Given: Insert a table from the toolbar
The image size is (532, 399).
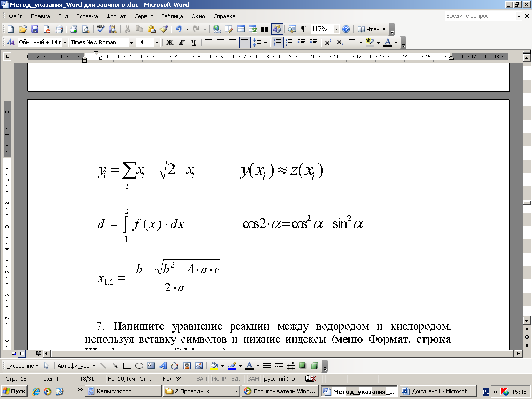Looking at the screenshot, I should [x=241, y=29].
